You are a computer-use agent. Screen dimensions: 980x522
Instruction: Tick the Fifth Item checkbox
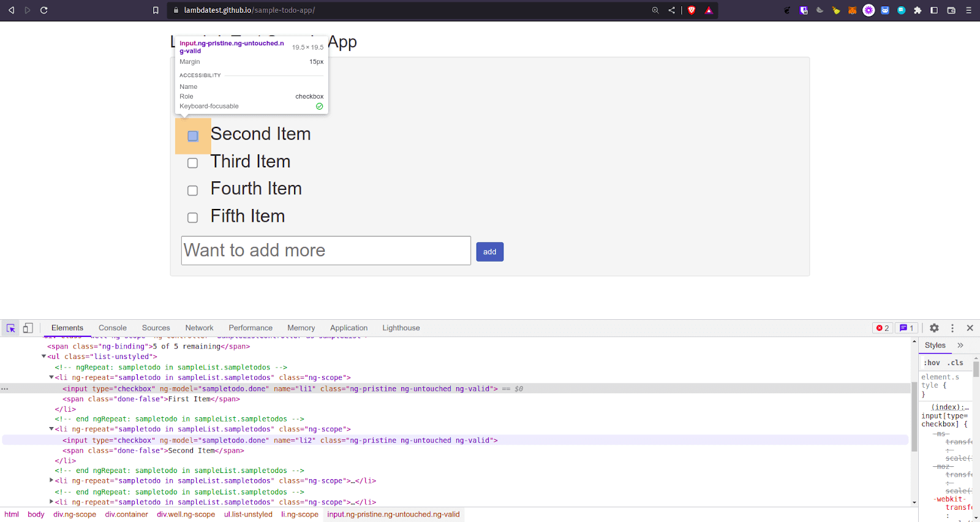click(x=192, y=217)
